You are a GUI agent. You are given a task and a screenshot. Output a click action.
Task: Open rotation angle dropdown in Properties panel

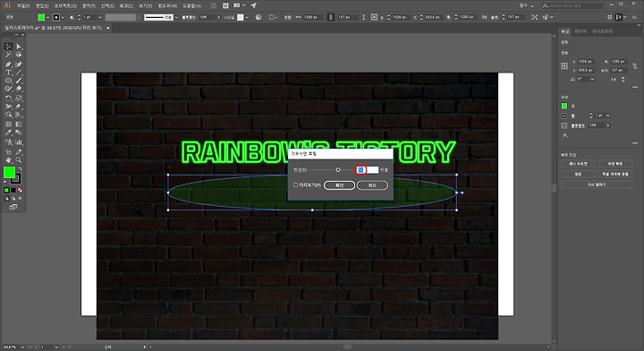pos(592,79)
